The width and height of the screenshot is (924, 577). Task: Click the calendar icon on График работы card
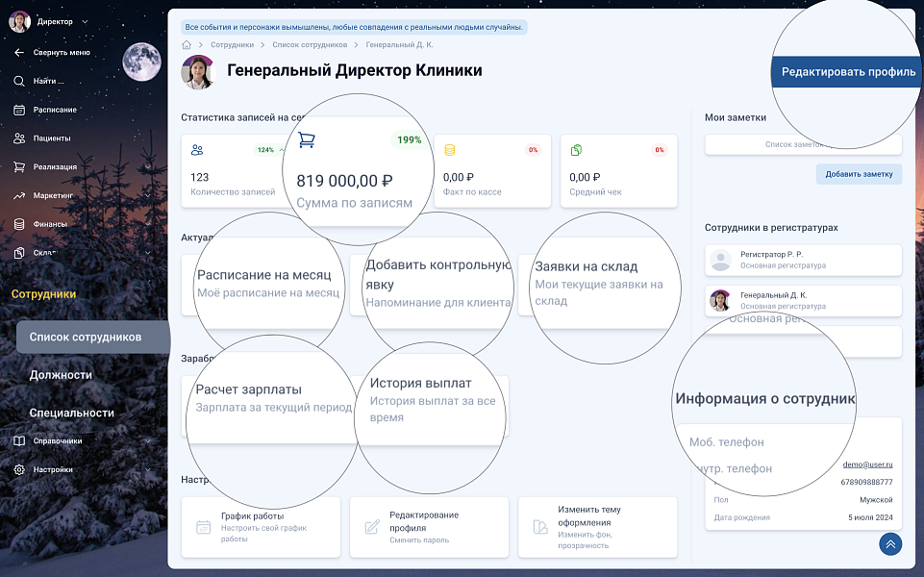203,527
